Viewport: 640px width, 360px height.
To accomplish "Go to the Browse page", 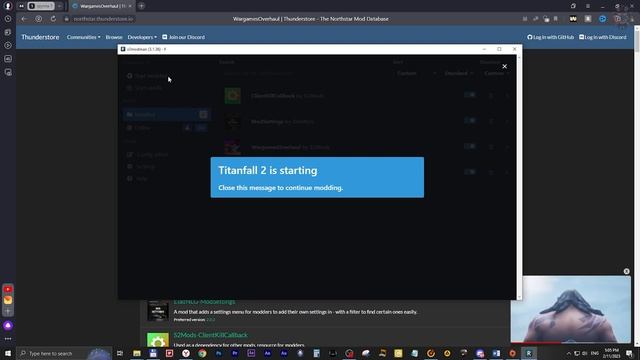I will point(114,37).
